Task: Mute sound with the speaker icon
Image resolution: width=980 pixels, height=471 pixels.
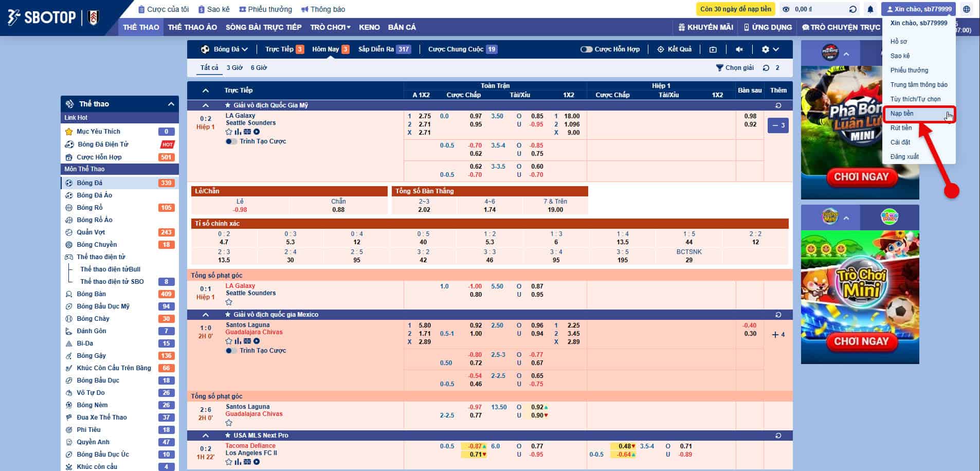Action: point(739,49)
